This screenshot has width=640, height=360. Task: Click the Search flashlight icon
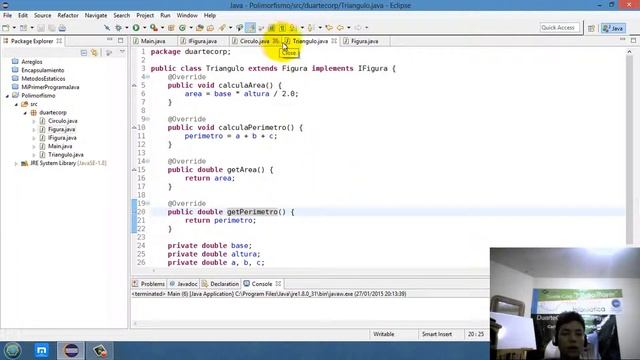coord(222,28)
